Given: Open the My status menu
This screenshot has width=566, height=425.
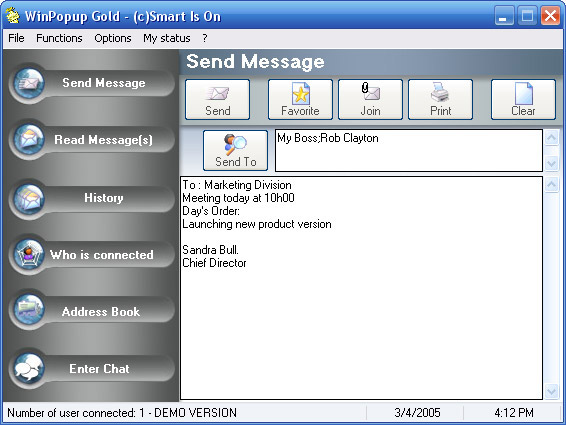Looking at the screenshot, I should 167,38.
